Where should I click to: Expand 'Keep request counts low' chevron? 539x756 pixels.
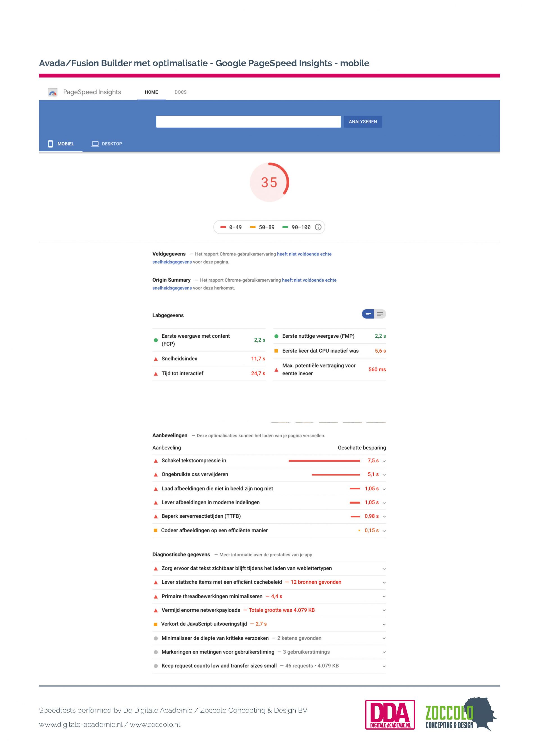tap(384, 666)
